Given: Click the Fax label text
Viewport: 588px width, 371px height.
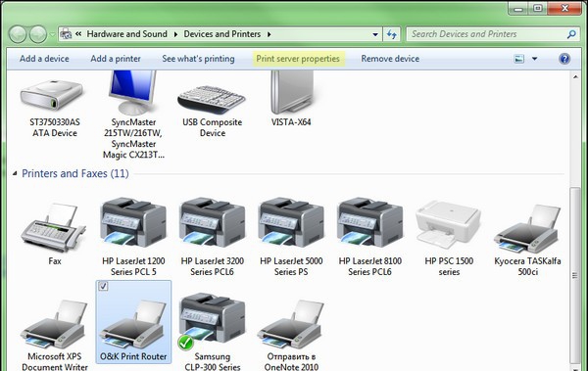Looking at the screenshot, I should (54, 261).
